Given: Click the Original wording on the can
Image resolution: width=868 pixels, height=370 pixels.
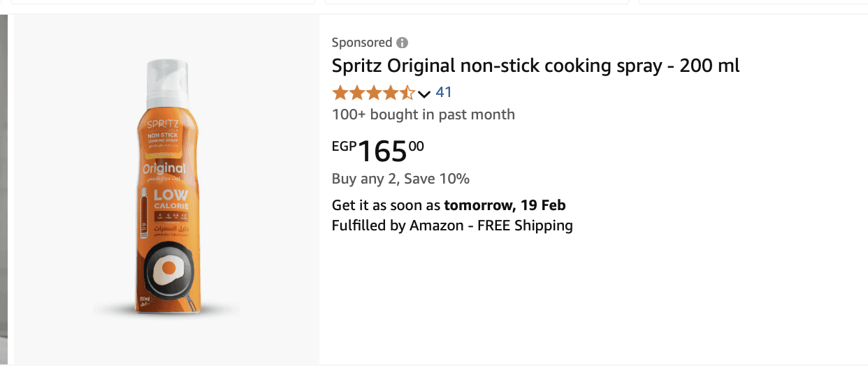Looking at the screenshot, I should coord(164,169).
